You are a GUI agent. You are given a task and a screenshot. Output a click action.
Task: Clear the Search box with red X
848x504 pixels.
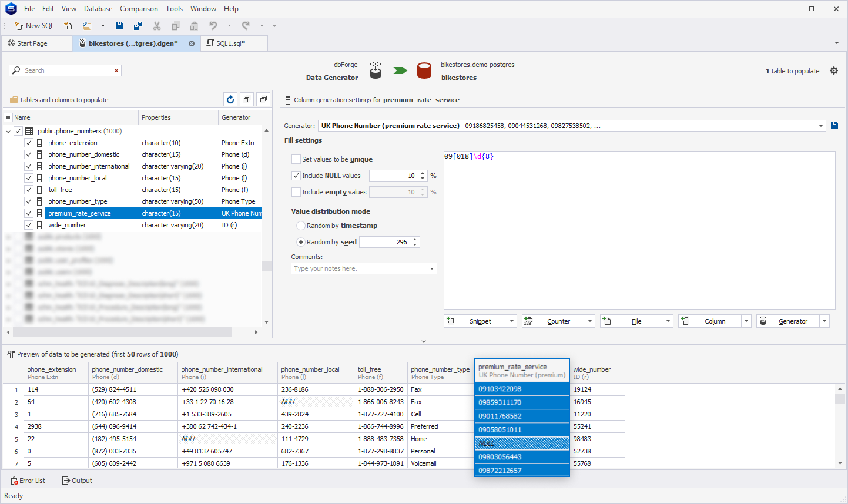tap(116, 70)
